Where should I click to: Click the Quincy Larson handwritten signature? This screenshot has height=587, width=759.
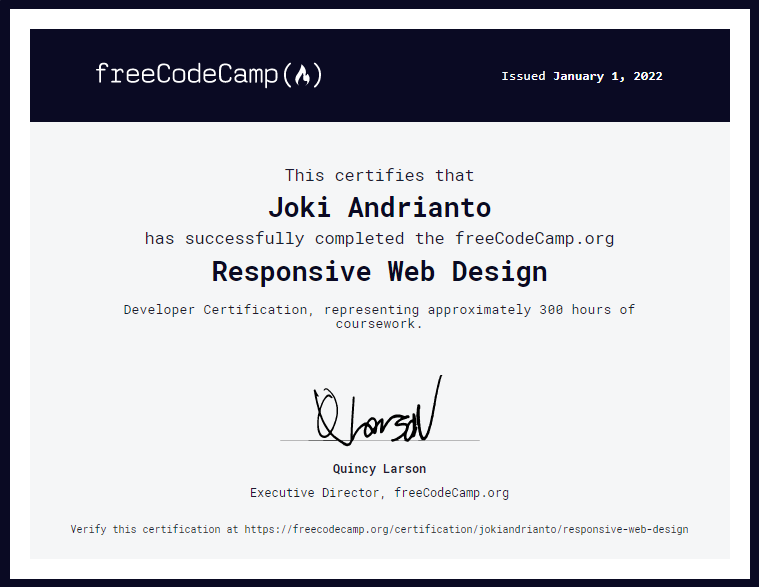pyautogui.click(x=379, y=411)
